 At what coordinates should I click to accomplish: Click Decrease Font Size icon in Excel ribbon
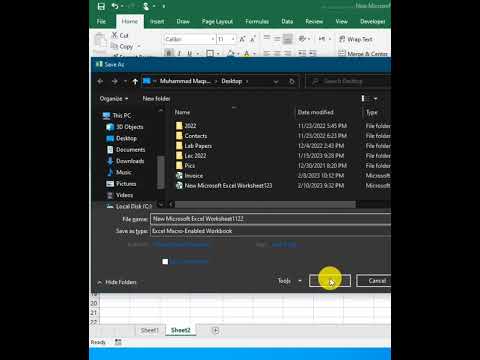pos(253,39)
